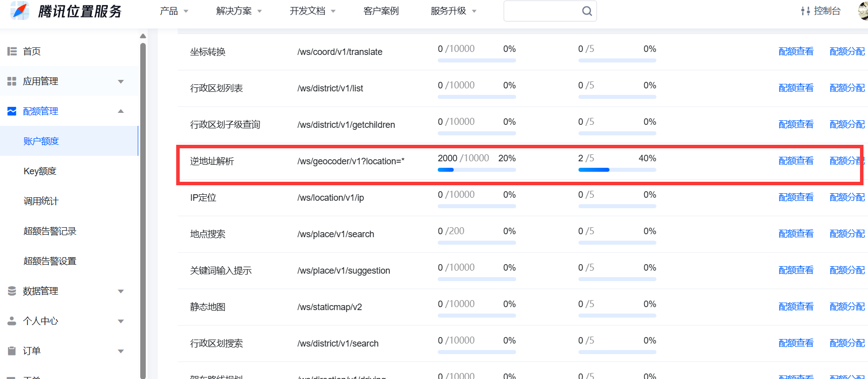
Task: Expand the 开发文档 menu arrow
Action: pyautogui.click(x=333, y=11)
